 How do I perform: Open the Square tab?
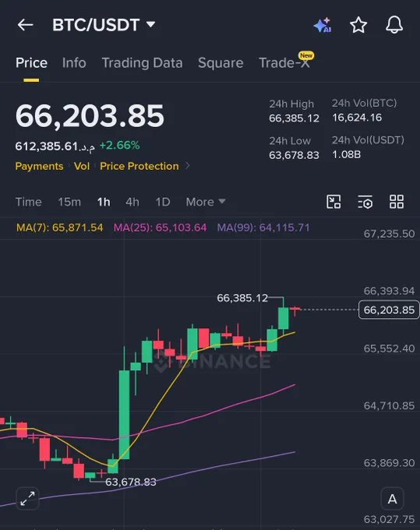(221, 63)
